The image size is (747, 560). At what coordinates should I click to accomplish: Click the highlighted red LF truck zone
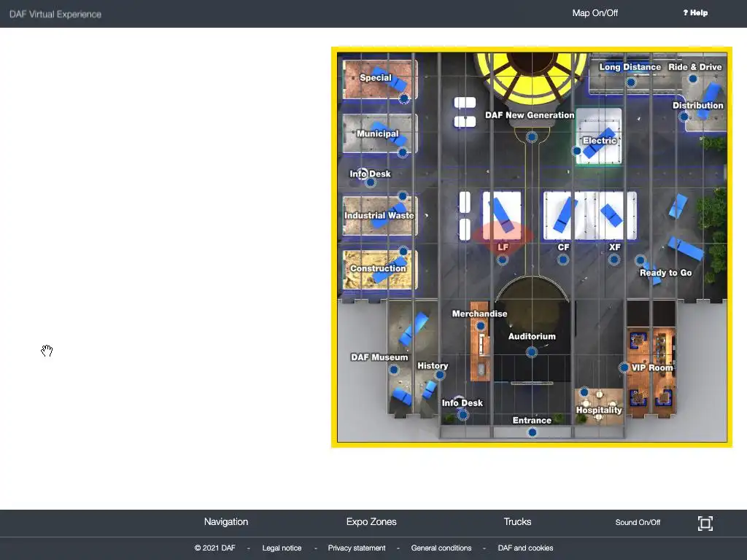point(503,237)
